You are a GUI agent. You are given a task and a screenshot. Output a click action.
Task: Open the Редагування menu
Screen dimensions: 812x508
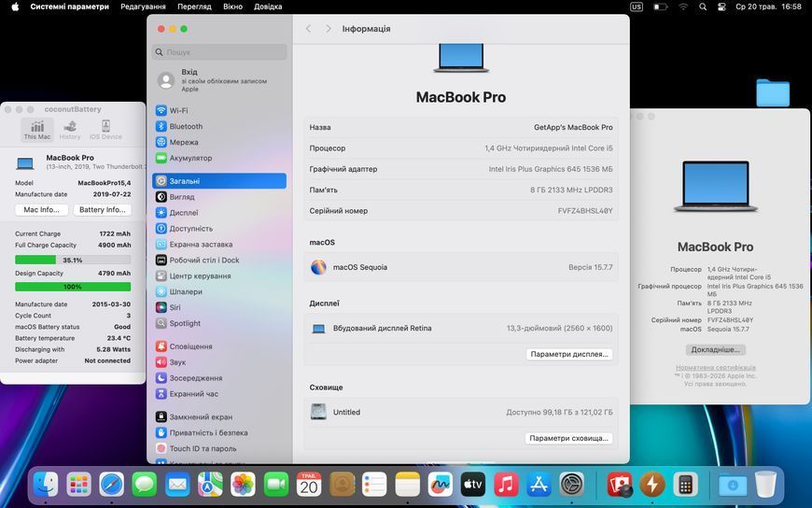click(144, 7)
